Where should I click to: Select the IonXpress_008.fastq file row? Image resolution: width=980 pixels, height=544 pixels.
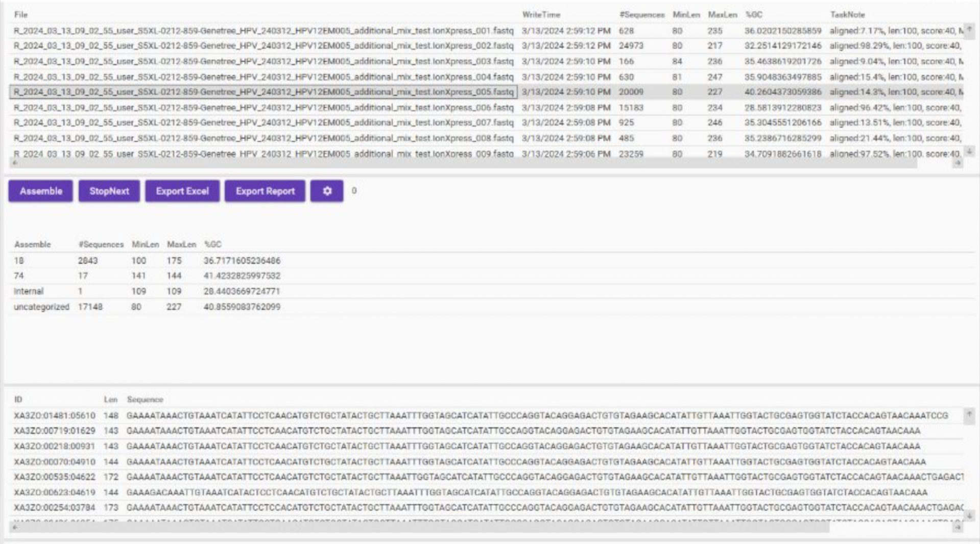pyautogui.click(x=486, y=138)
